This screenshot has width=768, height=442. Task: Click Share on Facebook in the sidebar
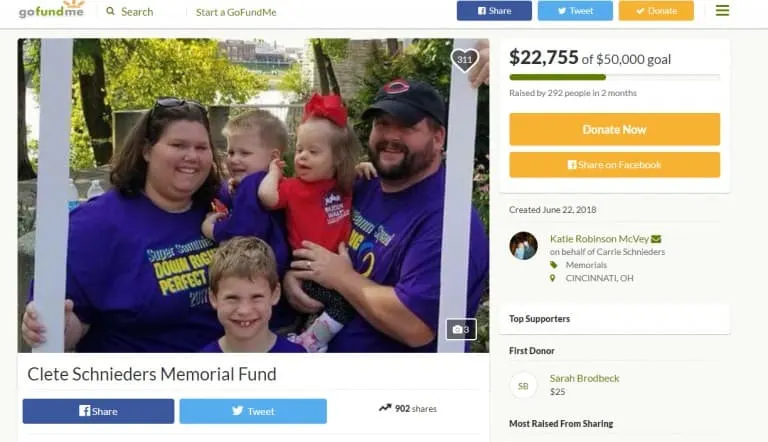615,165
